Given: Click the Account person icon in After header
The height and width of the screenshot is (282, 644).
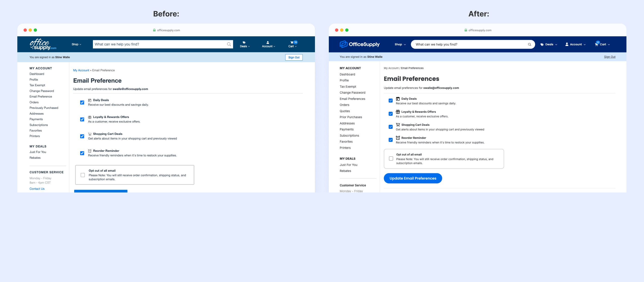Looking at the screenshot, I should point(567,44).
